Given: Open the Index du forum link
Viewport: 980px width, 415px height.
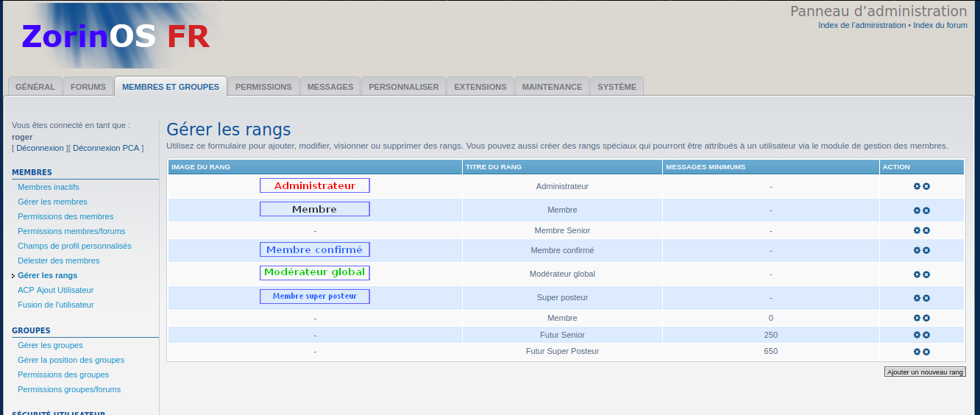Looking at the screenshot, I should pos(940,25).
